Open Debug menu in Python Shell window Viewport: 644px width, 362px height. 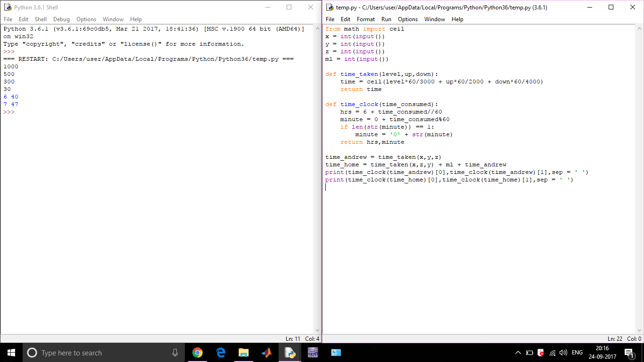click(x=61, y=19)
